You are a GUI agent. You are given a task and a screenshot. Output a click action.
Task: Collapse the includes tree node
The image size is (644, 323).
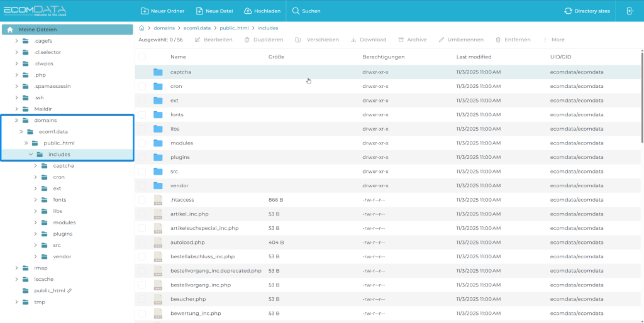[31, 155]
